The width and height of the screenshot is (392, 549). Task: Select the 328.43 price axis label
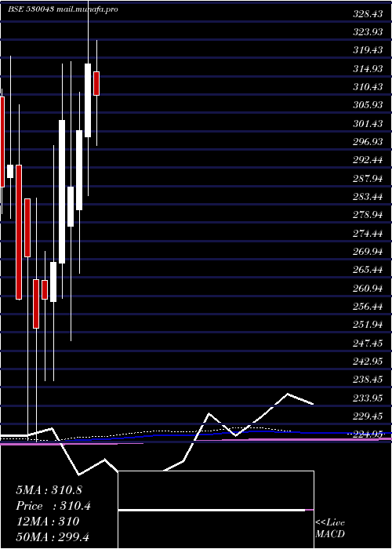(368, 14)
